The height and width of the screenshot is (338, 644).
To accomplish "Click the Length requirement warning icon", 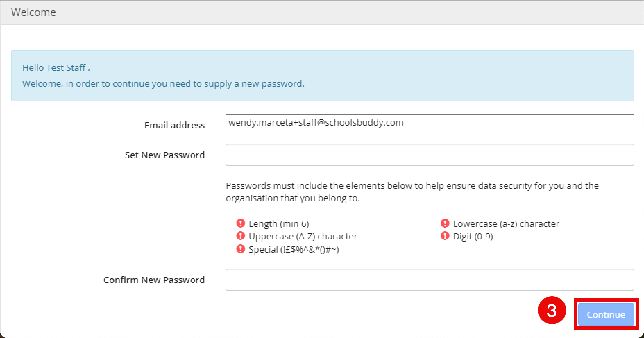I will (240, 223).
